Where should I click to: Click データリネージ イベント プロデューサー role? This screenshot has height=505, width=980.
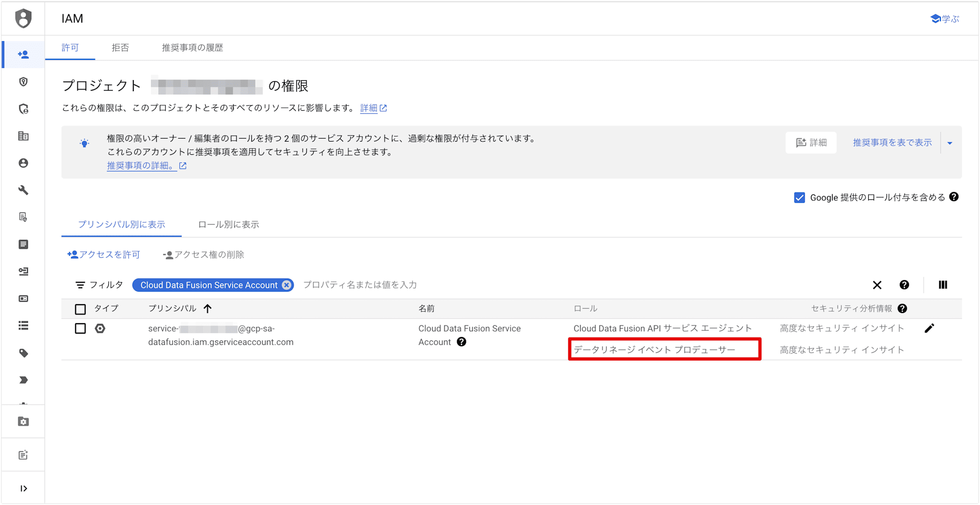click(x=654, y=350)
